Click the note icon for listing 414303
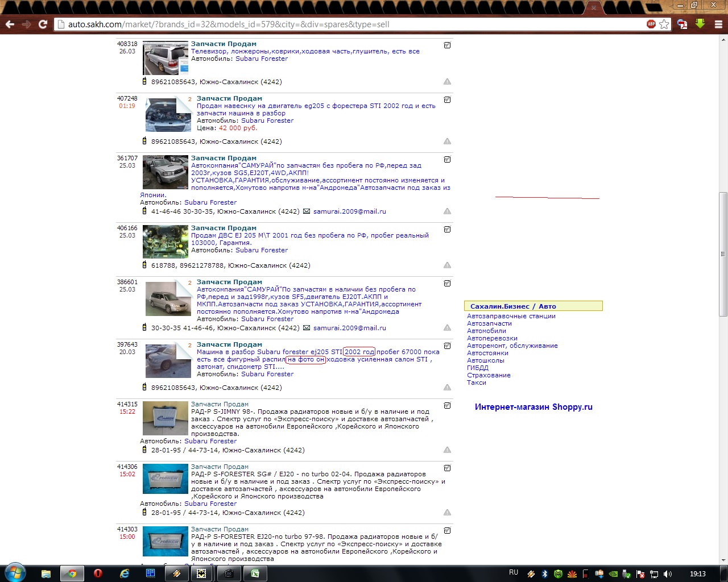This screenshot has width=728, height=582. point(447,530)
